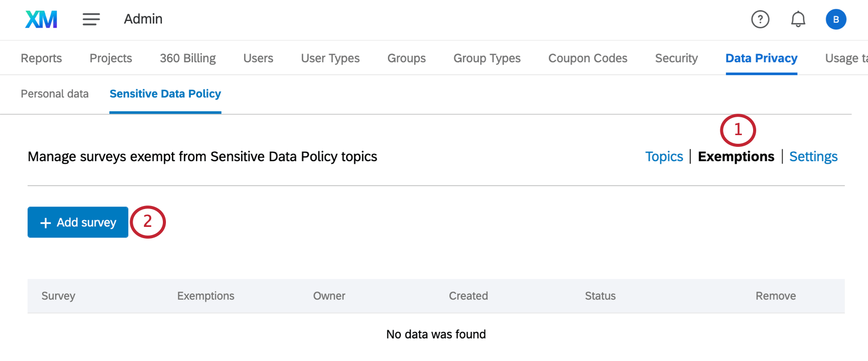
Task: Open the help question mark icon
Action: 760,19
